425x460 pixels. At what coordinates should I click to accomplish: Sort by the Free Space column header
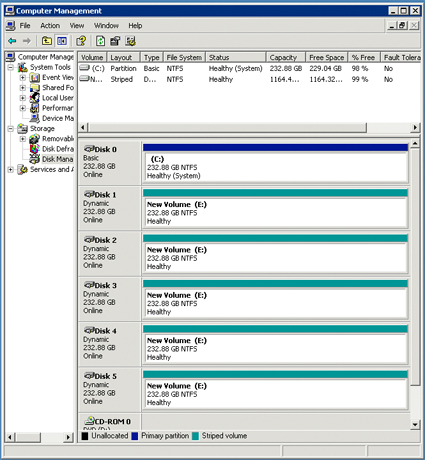coord(326,57)
